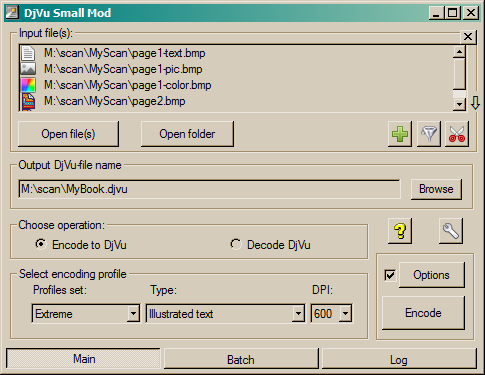Image resolution: width=485 pixels, height=375 pixels.
Task: Click the file list scrollbar up arrow
Action: click(459, 52)
